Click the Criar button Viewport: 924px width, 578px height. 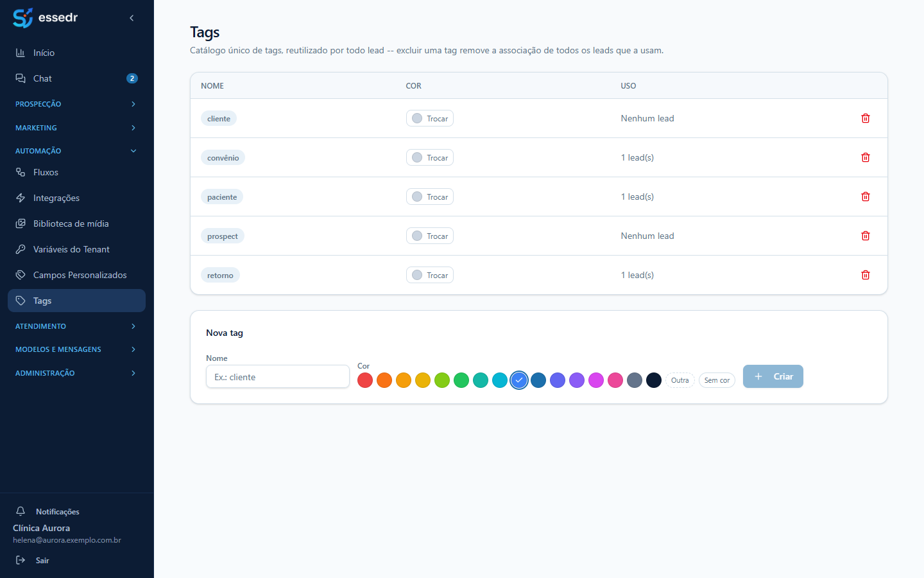coord(773,376)
